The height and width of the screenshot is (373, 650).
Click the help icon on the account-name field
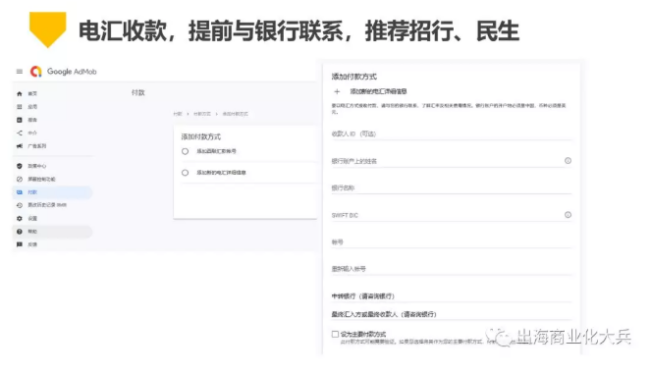pos(568,161)
